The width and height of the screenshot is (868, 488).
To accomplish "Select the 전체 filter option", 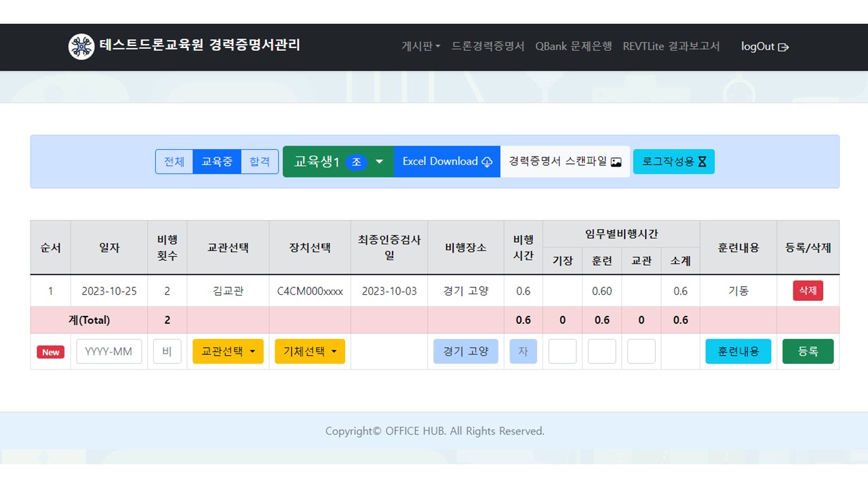I will coord(174,162).
